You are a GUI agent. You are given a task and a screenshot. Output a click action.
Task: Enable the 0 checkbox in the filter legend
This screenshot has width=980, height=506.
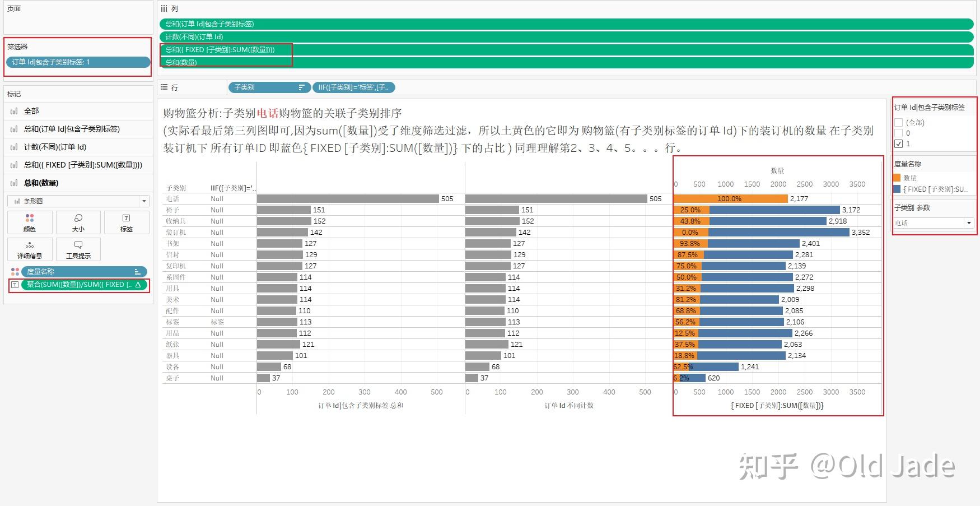(x=899, y=133)
